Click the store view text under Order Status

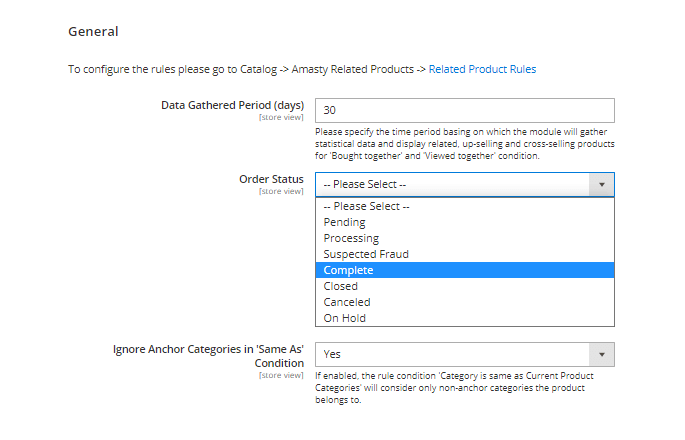tap(280, 191)
